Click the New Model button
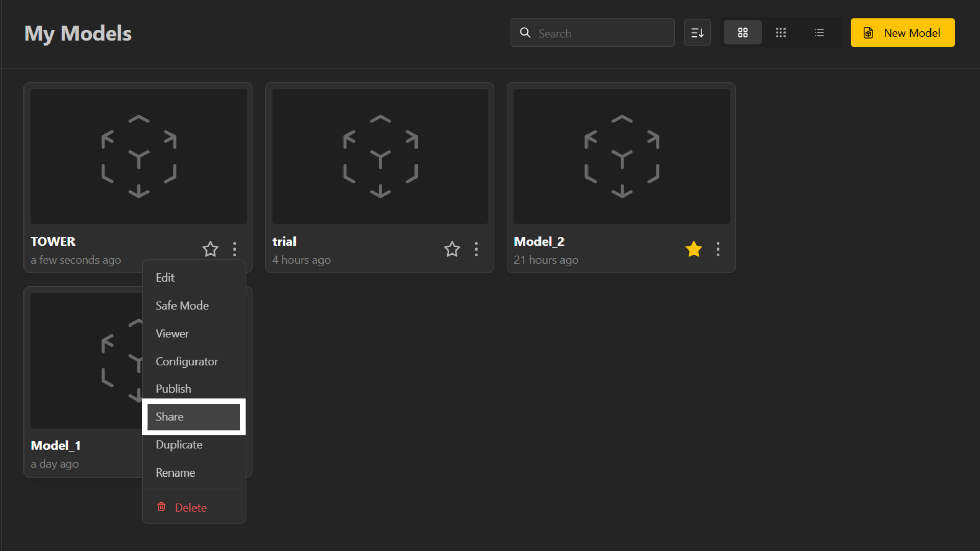 coord(902,33)
